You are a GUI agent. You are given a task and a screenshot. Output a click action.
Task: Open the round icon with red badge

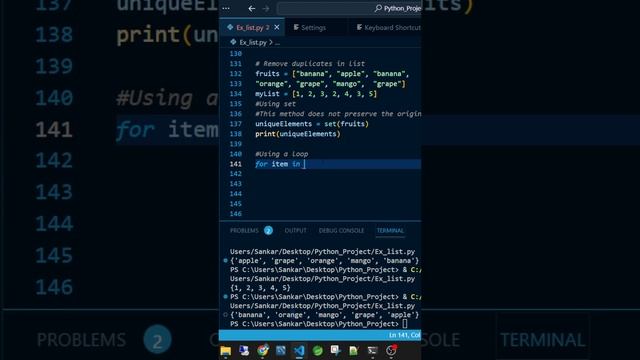[x=391, y=351]
